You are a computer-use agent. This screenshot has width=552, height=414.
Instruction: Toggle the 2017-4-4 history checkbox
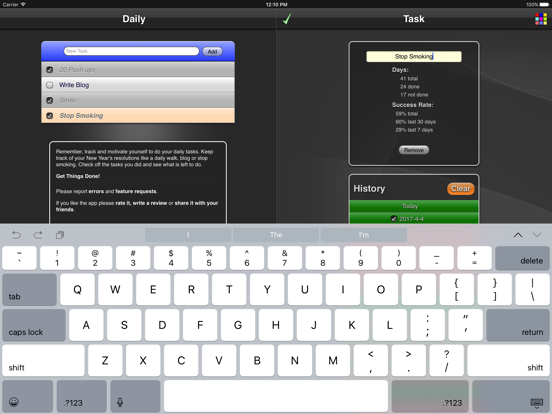tap(394, 219)
